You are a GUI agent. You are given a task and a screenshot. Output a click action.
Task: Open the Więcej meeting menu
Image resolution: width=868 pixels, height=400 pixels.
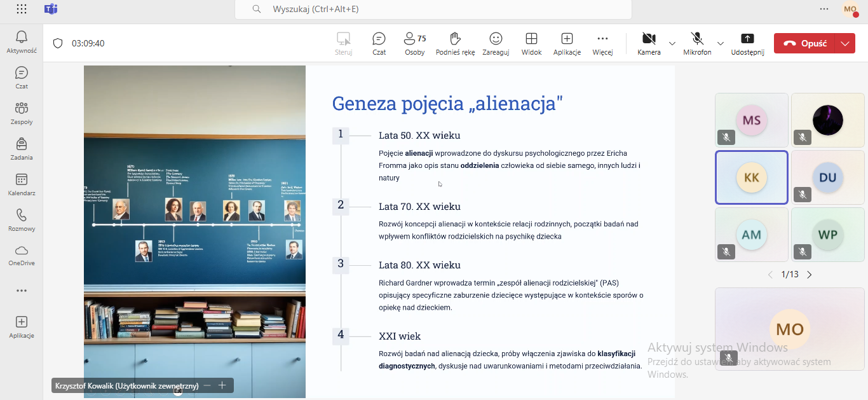(x=602, y=43)
